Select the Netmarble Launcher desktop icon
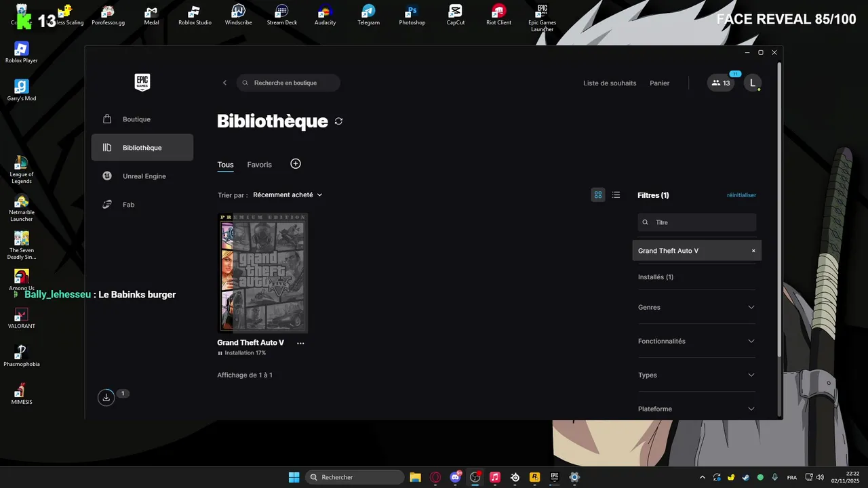 [x=21, y=207]
